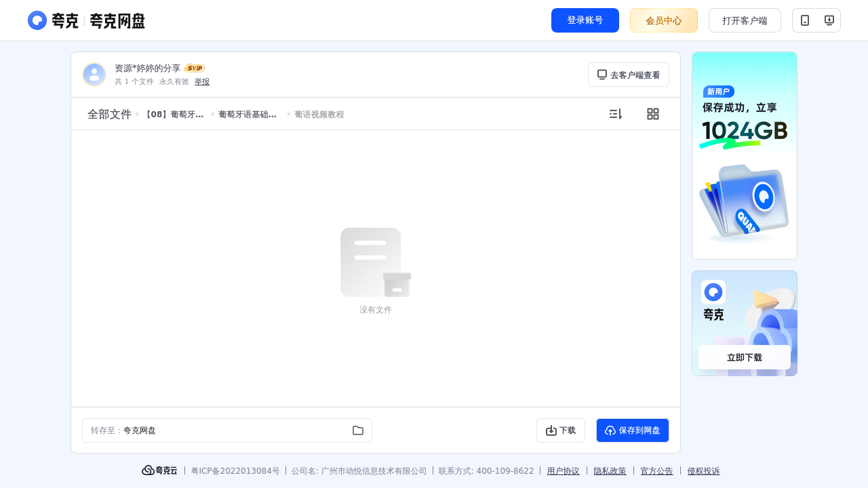The image size is (868, 488).
Task: Click the empty folder illustration
Action: (x=376, y=262)
